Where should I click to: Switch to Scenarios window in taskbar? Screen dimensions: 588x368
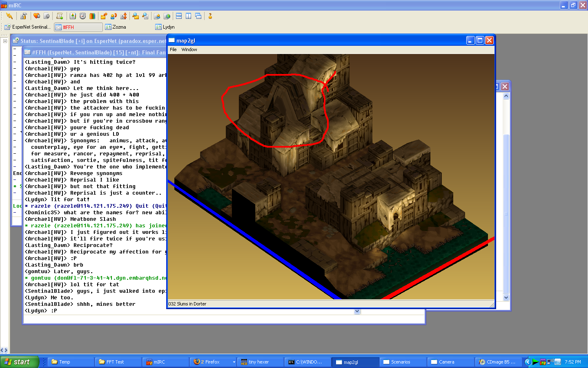(x=403, y=362)
